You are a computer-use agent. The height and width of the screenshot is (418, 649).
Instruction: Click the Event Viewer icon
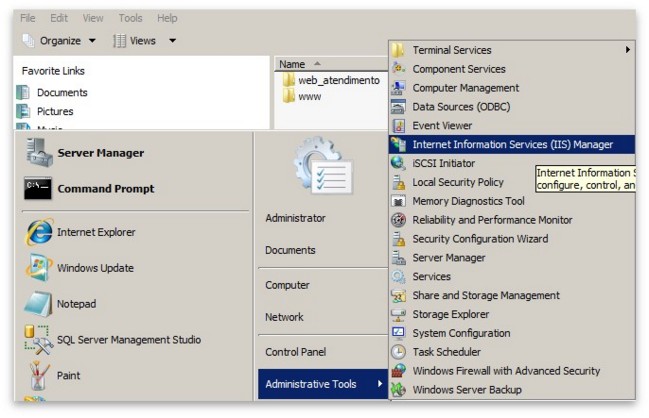[398, 125]
